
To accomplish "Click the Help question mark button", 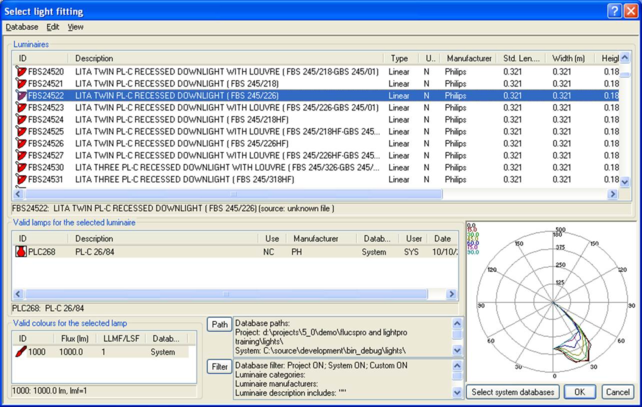I will [x=614, y=10].
